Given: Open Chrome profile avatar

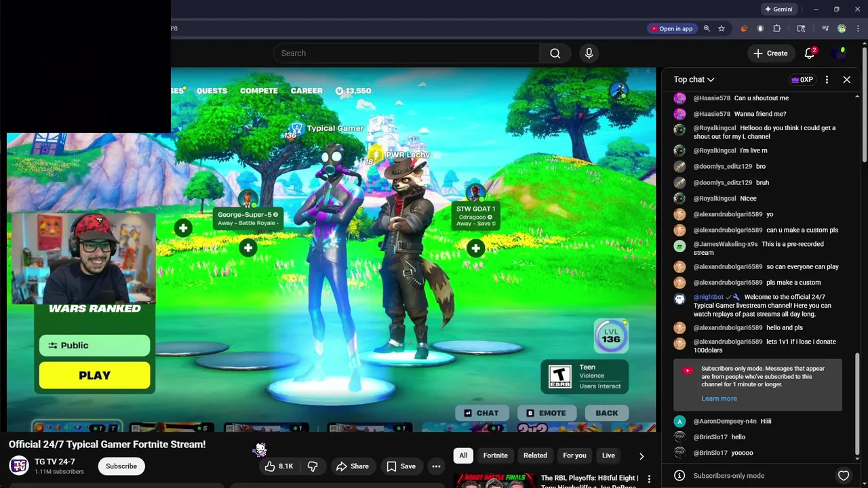Looking at the screenshot, I should tap(842, 28).
